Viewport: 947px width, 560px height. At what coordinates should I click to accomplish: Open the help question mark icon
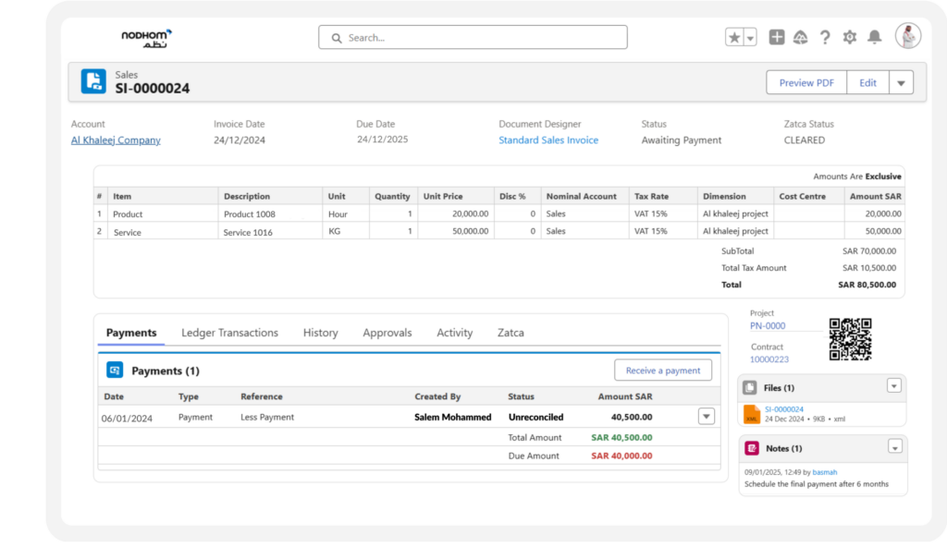(825, 37)
